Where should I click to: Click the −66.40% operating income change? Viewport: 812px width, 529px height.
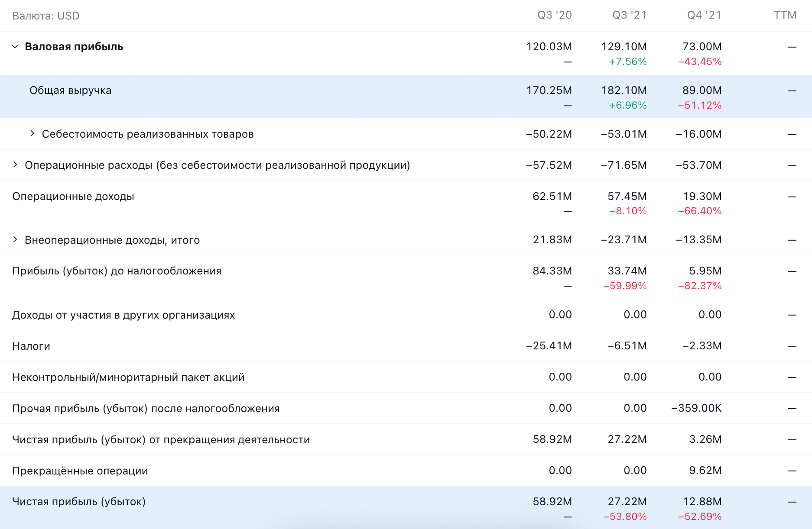tap(700, 211)
